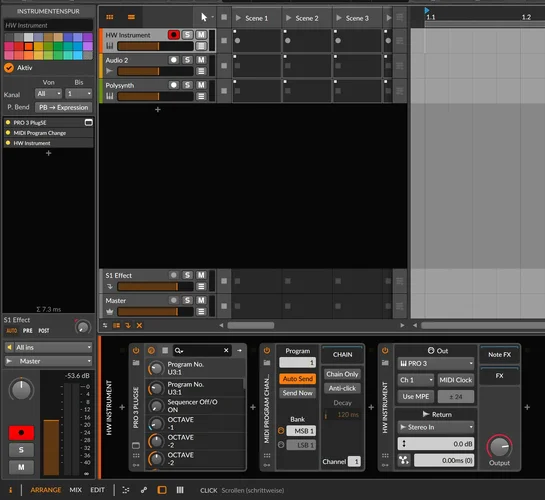Viewport: 545px width, 500px height.
Task: Click the orange device panel icon in the footer
Action: tap(162, 490)
